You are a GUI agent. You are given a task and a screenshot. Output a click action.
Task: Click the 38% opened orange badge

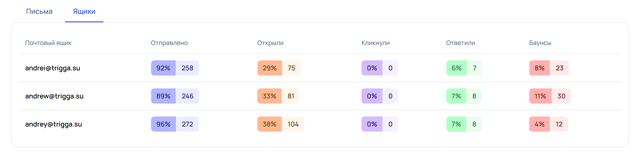point(269,124)
